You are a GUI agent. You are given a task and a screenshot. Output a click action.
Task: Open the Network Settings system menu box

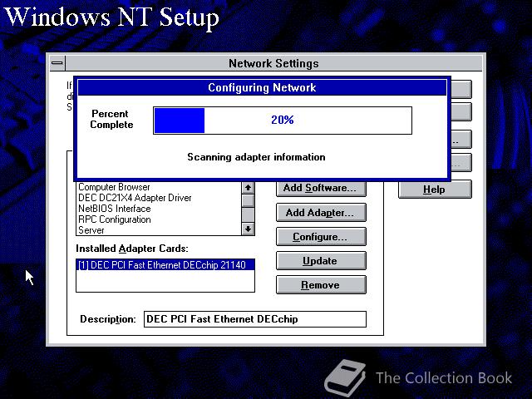[x=57, y=63]
